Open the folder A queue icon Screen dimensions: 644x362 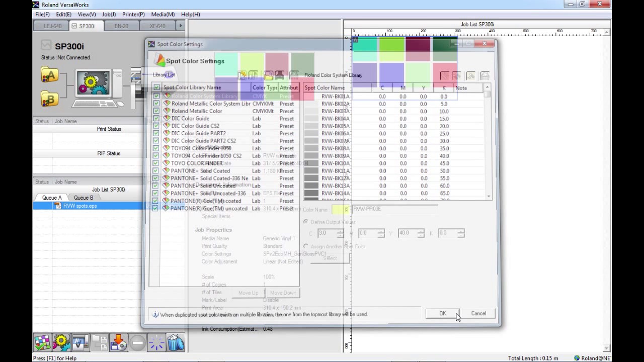pyautogui.click(x=49, y=75)
